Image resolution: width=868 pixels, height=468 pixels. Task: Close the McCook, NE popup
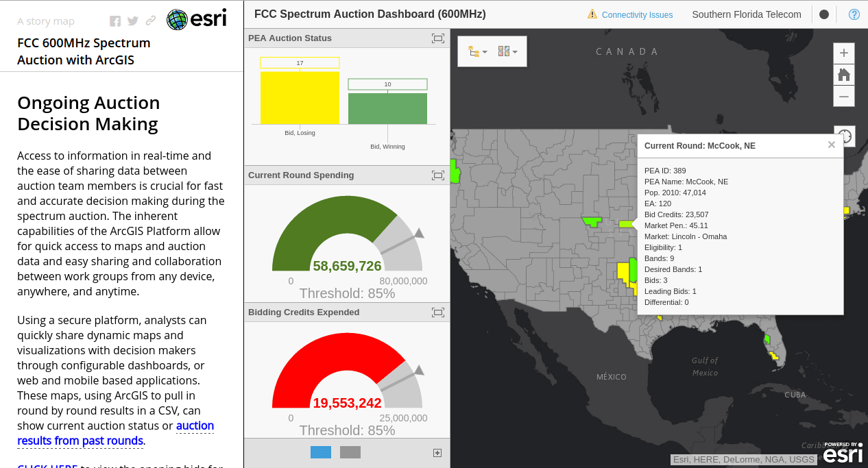tap(832, 145)
